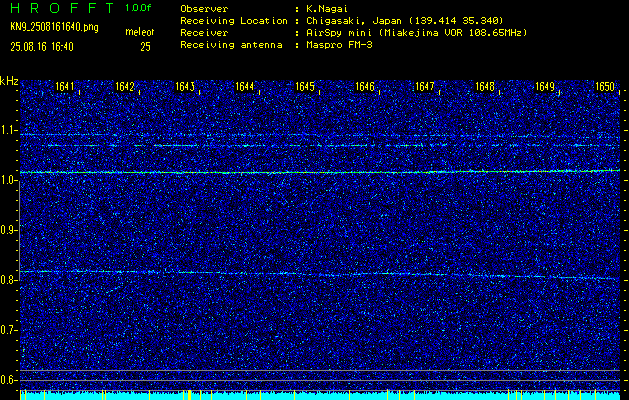Click the 1649 time marker
629x400 pixels.
pos(545,87)
